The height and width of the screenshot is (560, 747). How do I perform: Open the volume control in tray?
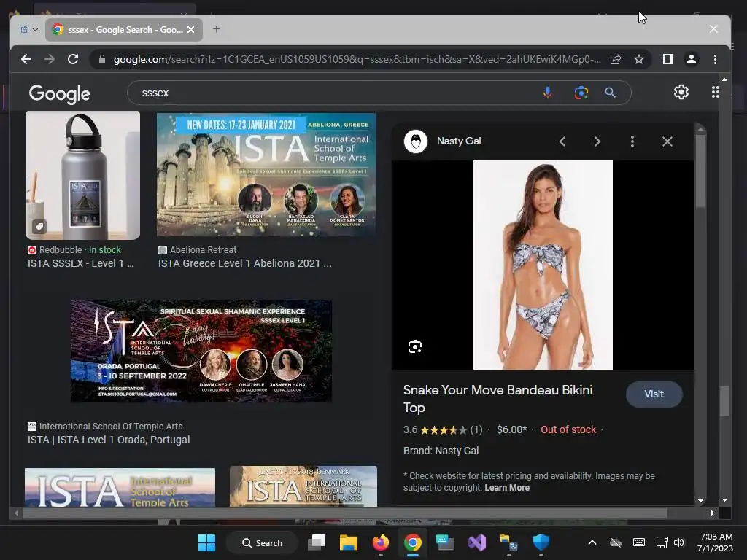[679, 542]
